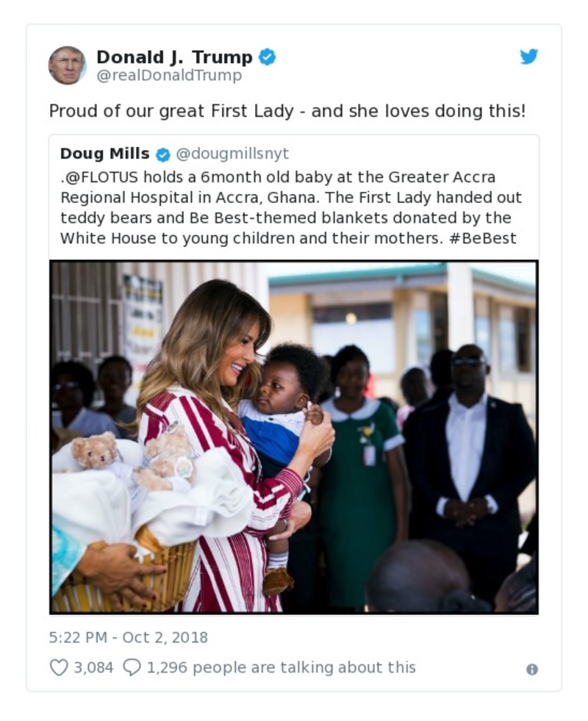Click the 5:22 PM - Oct 2, 2018 timestamp
588x721 pixels.
click(128, 637)
